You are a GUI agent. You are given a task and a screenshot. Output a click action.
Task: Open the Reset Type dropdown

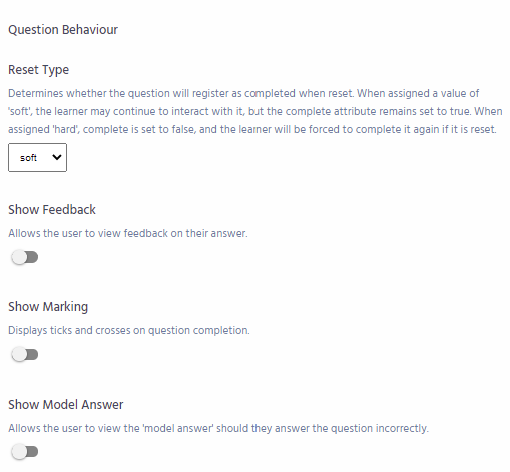click(37, 158)
